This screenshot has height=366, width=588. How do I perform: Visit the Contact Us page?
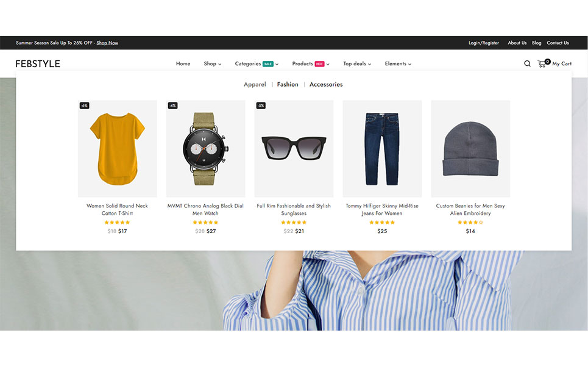[558, 43]
